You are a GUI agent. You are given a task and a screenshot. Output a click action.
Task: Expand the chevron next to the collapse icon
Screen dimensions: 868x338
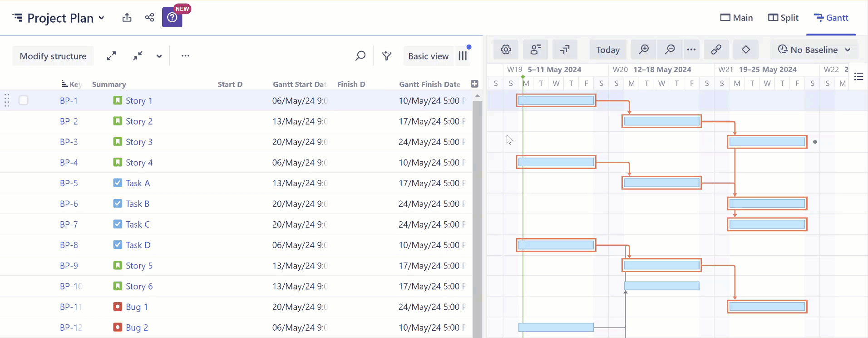[x=159, y=56]
